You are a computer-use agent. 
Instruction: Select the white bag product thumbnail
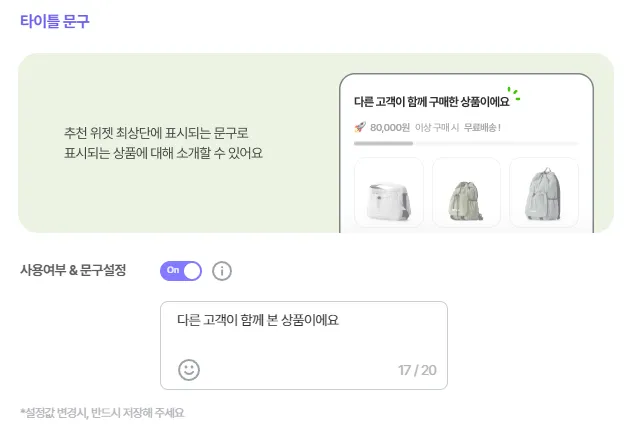click(x=388, y=192)
